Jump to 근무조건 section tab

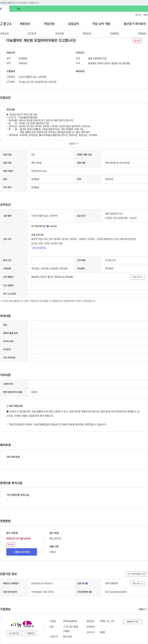(x=32, y=34)
